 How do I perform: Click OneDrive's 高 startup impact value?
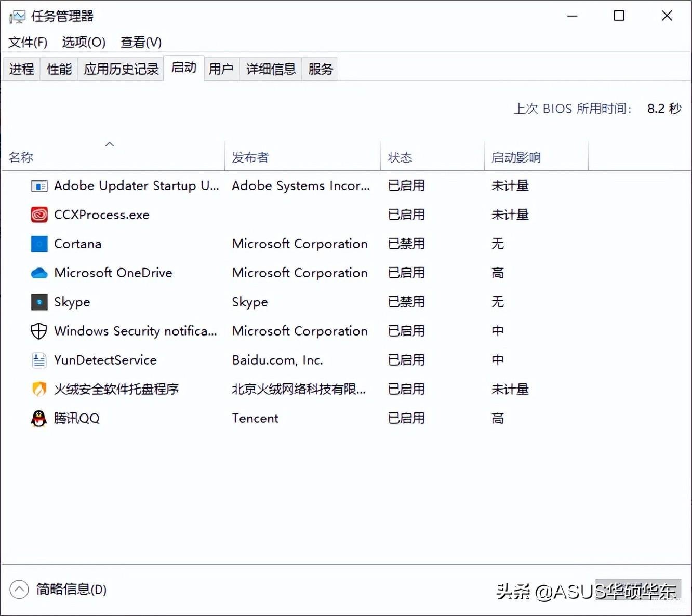(x=498, y=273)
